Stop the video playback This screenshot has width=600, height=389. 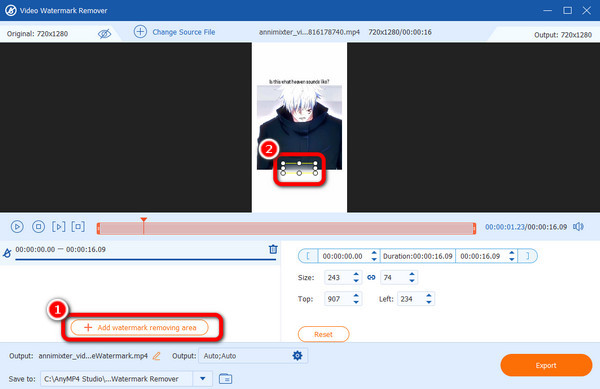38,226
